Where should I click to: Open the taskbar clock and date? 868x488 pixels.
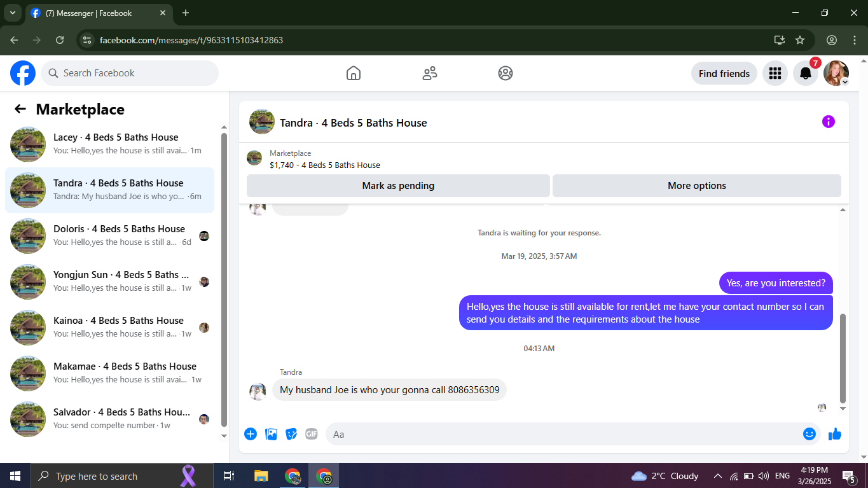click(x=816, y=476)
